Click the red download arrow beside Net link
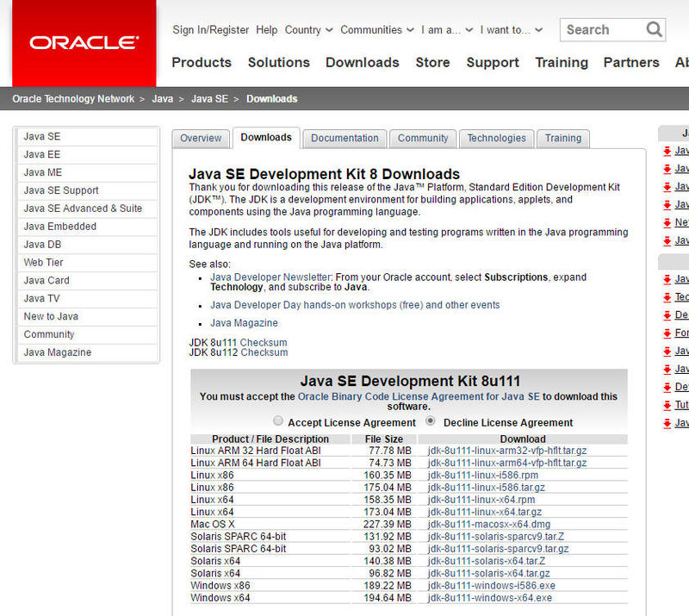Screen dimensions: 689x616 point(667,223)
